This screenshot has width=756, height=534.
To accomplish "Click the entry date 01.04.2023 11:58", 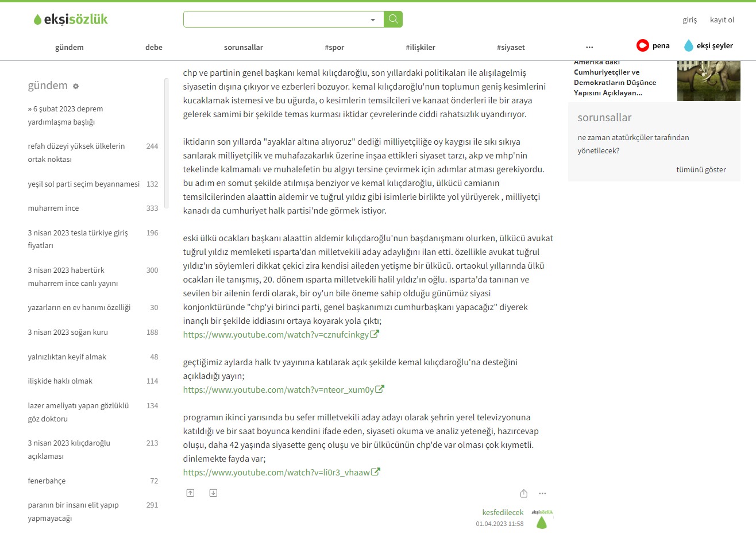I will tap(500, 524).
